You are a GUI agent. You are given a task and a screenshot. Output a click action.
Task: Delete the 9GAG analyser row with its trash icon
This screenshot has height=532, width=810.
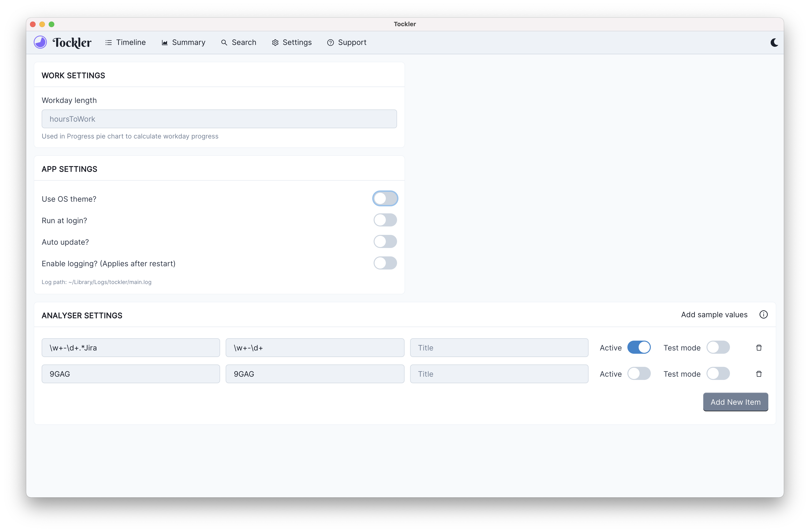(758, 374)
